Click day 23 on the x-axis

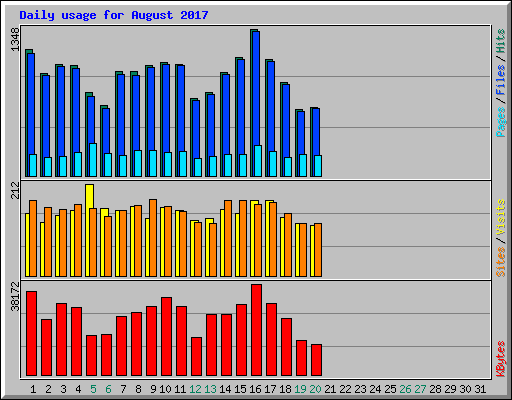pyautogui.click(x=360, y=389)
